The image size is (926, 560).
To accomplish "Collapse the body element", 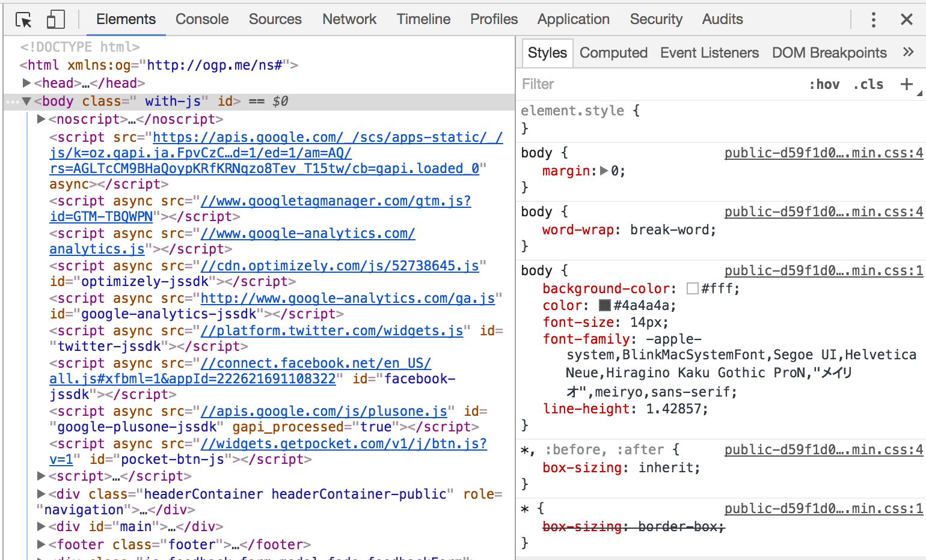I will click(27, 101).
